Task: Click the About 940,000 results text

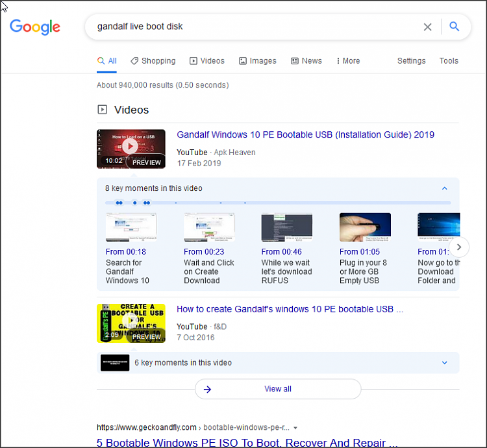Action: (x=163, y=85)
